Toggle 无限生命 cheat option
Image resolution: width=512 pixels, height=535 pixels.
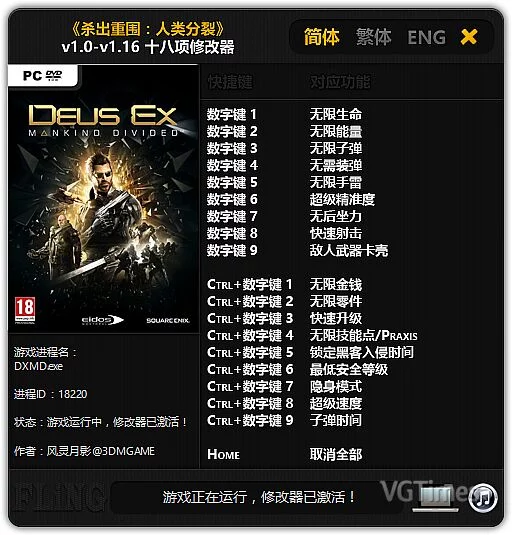click(x=336, y=114)
